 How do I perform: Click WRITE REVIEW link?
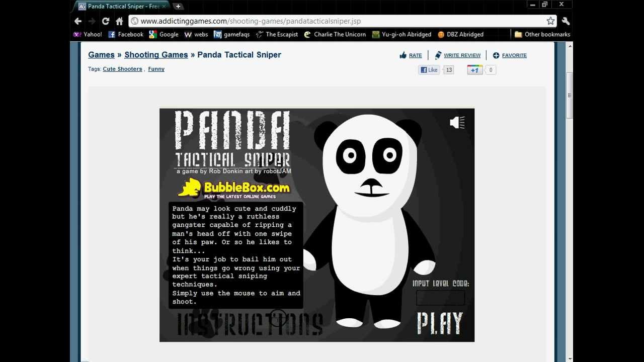457,55
